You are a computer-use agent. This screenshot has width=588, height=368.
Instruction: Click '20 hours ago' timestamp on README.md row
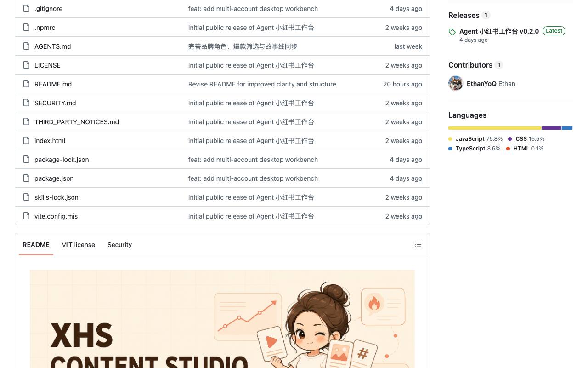(402, 84)
